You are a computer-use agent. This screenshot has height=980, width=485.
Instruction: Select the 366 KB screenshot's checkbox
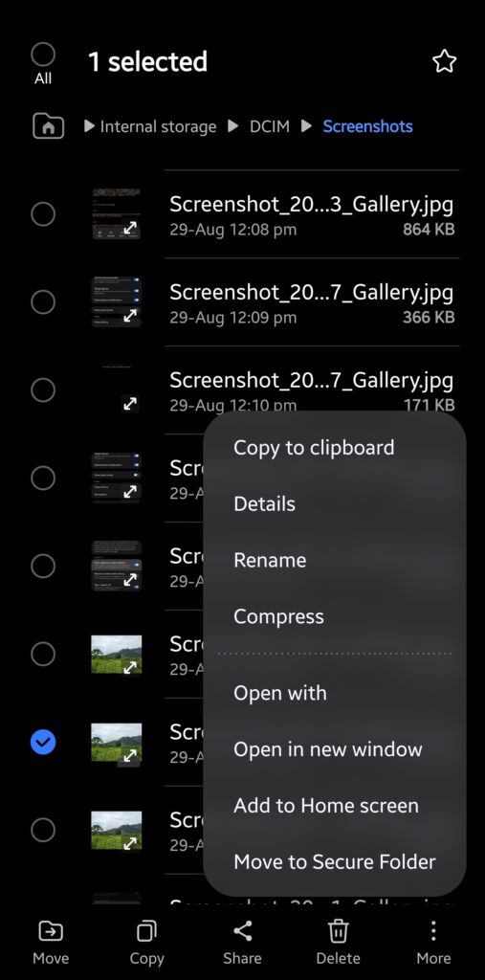click(43, 302)
